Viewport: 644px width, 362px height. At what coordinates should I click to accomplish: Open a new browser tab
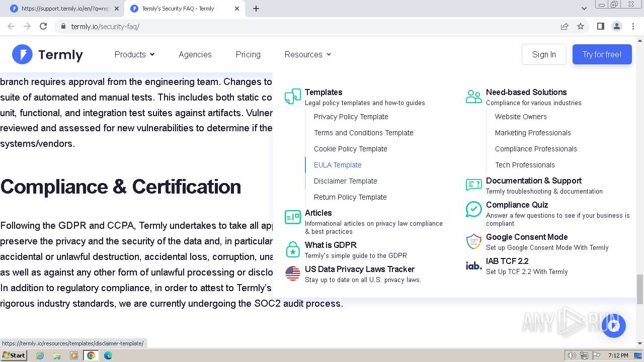click(x=256, y=9)
